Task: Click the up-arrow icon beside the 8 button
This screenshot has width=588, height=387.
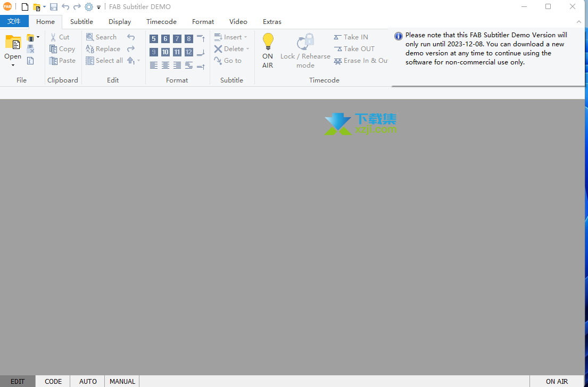Action: click(x=201, y=39)
